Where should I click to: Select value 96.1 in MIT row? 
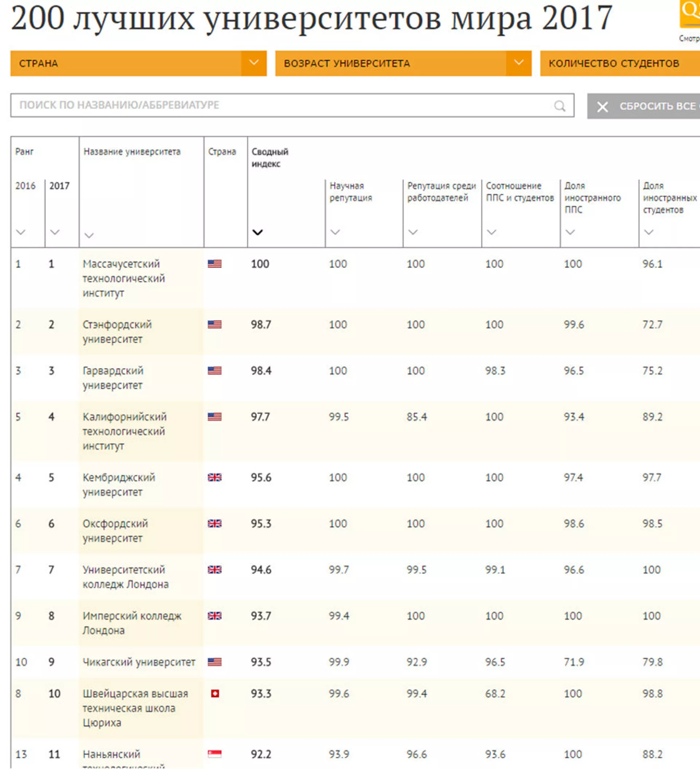pyautogui.click(x=652, y=264)
